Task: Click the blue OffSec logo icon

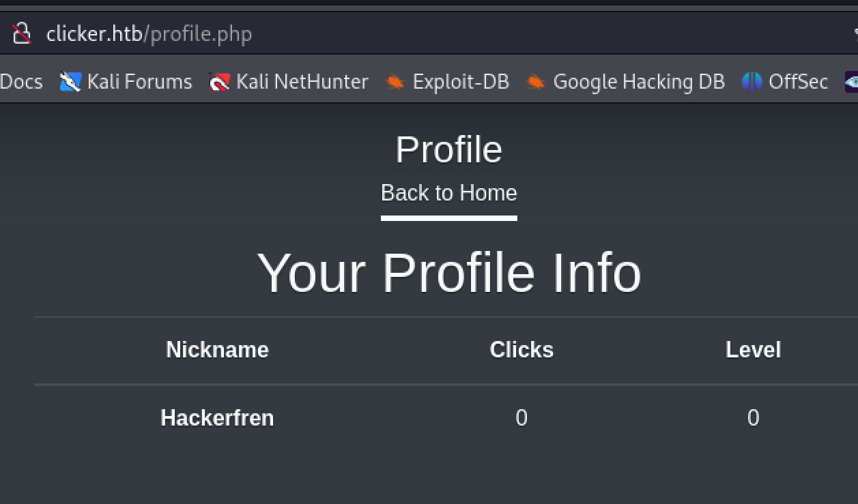Action: (x=752, y=82)
